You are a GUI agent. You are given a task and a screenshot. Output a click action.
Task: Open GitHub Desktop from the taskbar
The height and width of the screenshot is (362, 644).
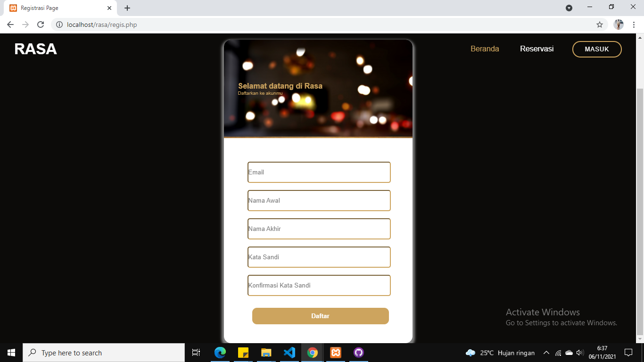point(359,353)
